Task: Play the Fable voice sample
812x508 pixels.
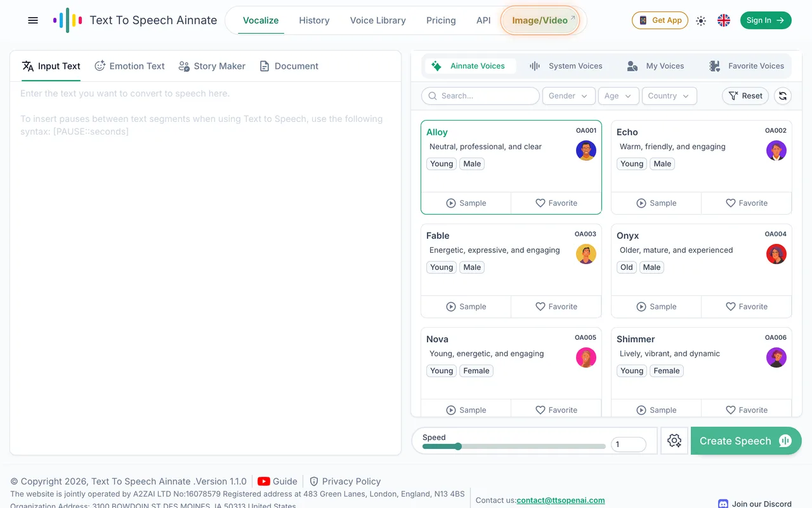Action: [x=466, y=307]
